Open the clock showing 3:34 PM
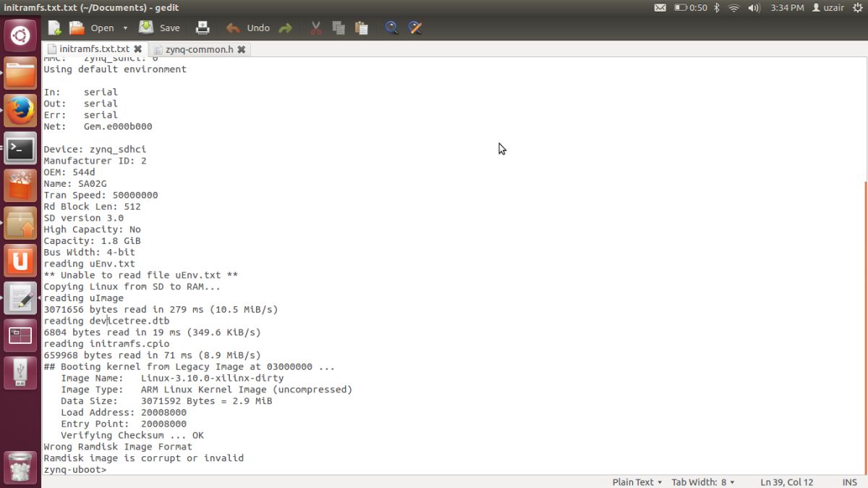This screenshot has height=488, width=868. coord(787,8)
